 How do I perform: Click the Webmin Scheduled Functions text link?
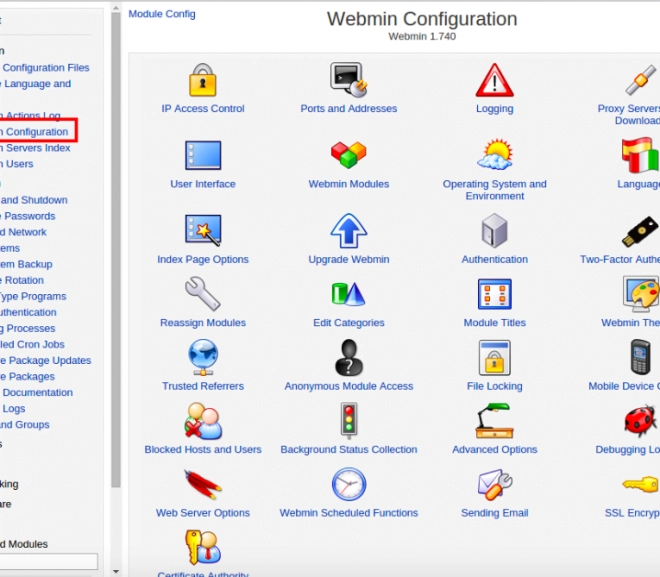pos(349,513)
